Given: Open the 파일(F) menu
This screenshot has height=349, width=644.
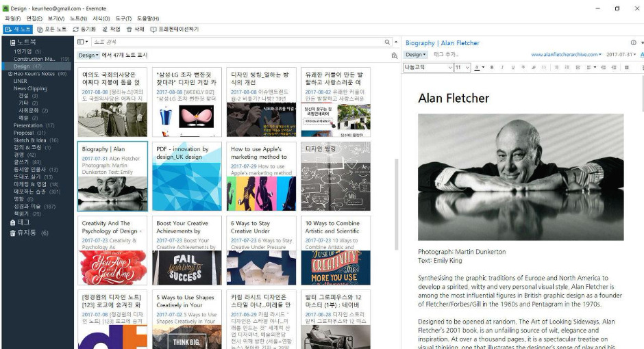Looking at the screenshot, I should pos(12,18).
